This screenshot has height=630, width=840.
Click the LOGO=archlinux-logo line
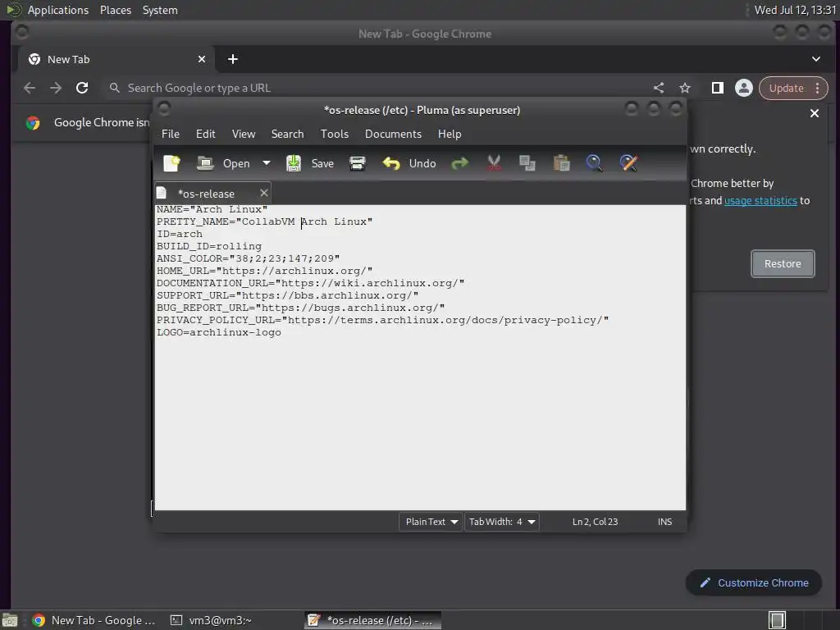[218, 333]
